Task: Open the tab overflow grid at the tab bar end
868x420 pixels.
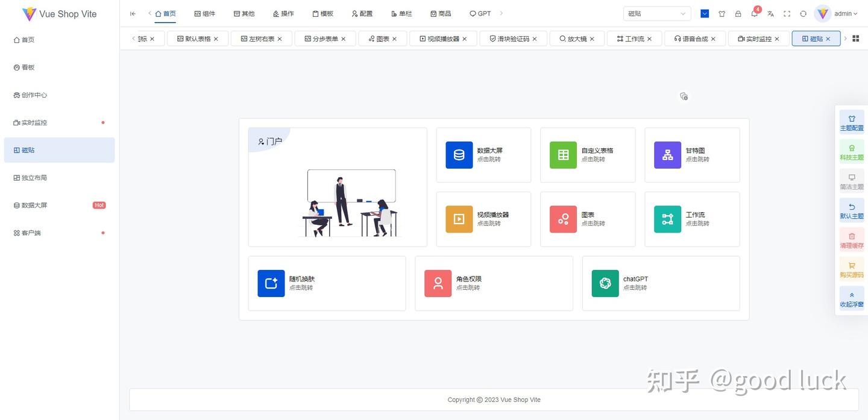Action: click(855, 38)
